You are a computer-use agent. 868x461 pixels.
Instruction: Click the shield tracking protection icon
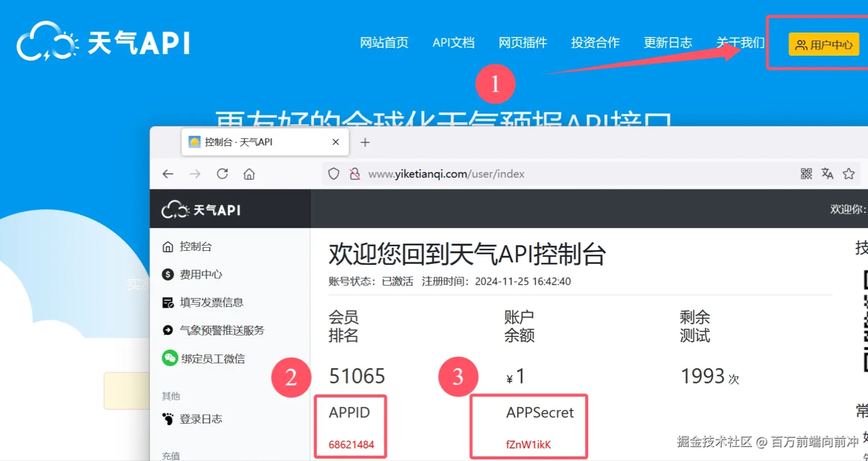point(334,174)
